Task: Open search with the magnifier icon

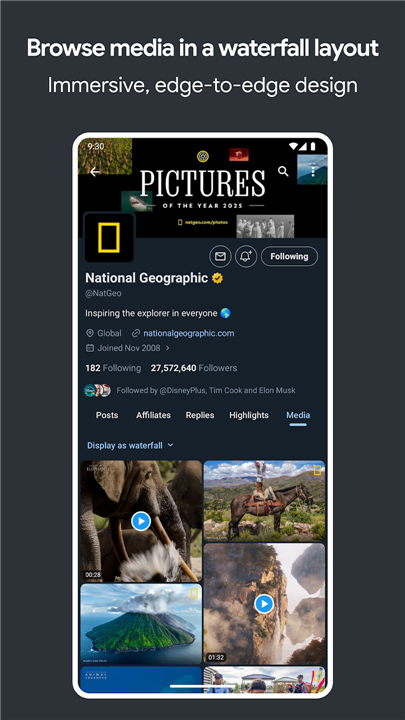Action: pos(283,172)
